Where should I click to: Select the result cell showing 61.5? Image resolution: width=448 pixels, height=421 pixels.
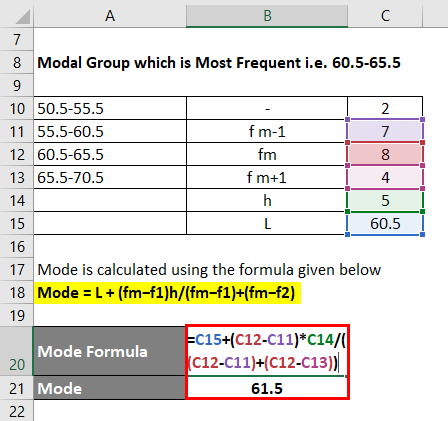click(x=267, y=388)
